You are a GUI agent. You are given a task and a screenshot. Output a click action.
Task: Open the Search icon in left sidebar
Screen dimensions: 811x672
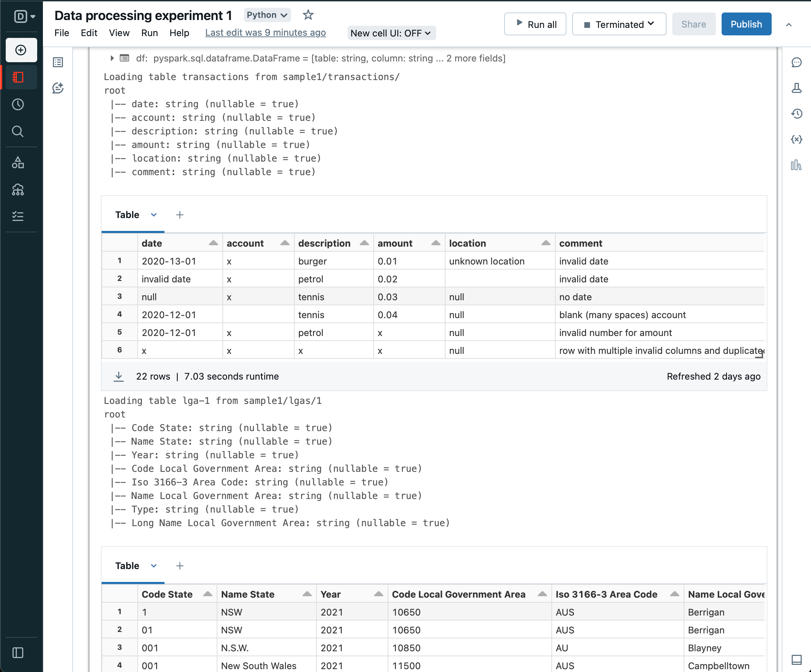18,131
